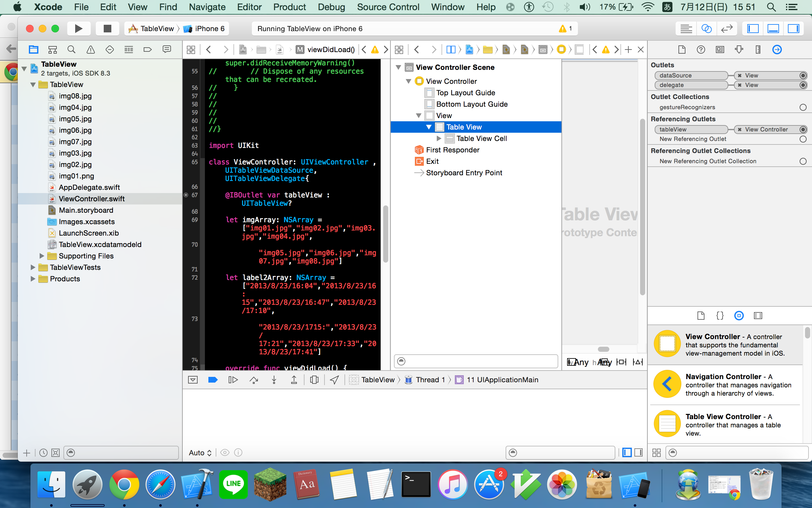Toggle the Utilities panel visibility

pos(794,29)
